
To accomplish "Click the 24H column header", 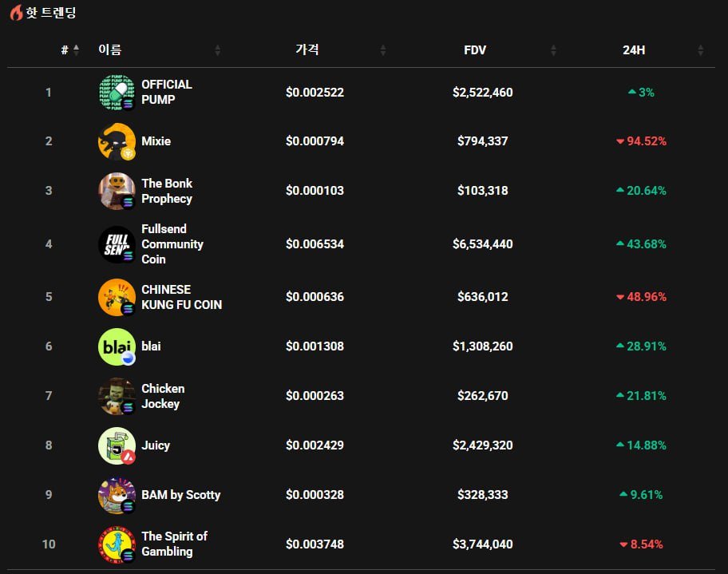I will tap(634, 49).
